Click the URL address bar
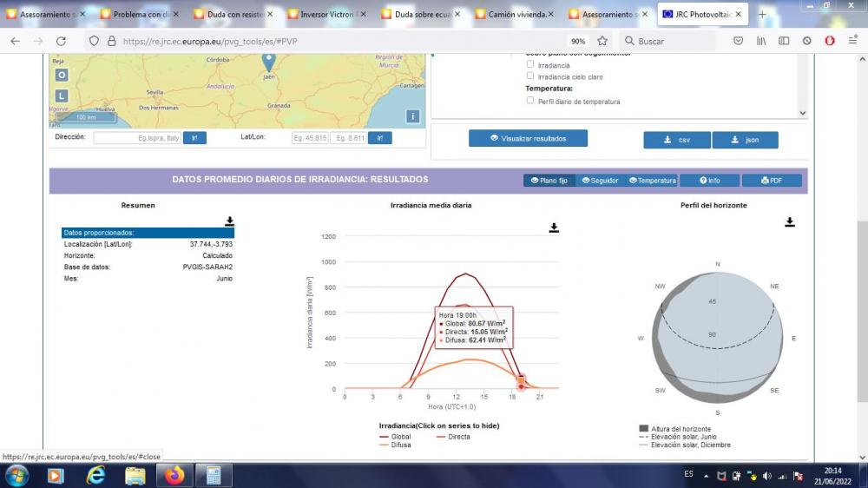This screenshot has height=488, width=868. [x=343, y=41]
